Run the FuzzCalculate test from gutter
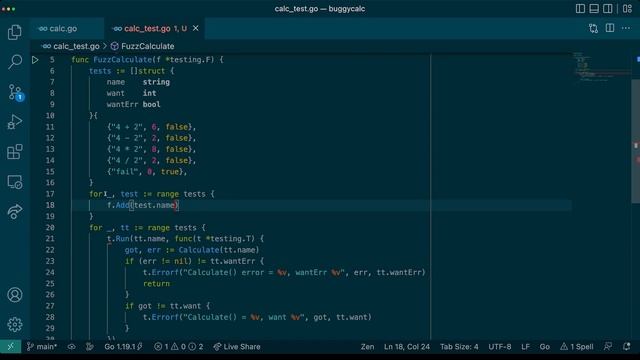 35,60
